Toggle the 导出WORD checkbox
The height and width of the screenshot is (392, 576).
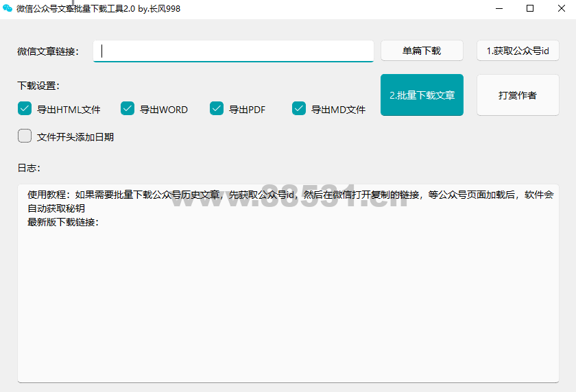(x=128, y=108)
